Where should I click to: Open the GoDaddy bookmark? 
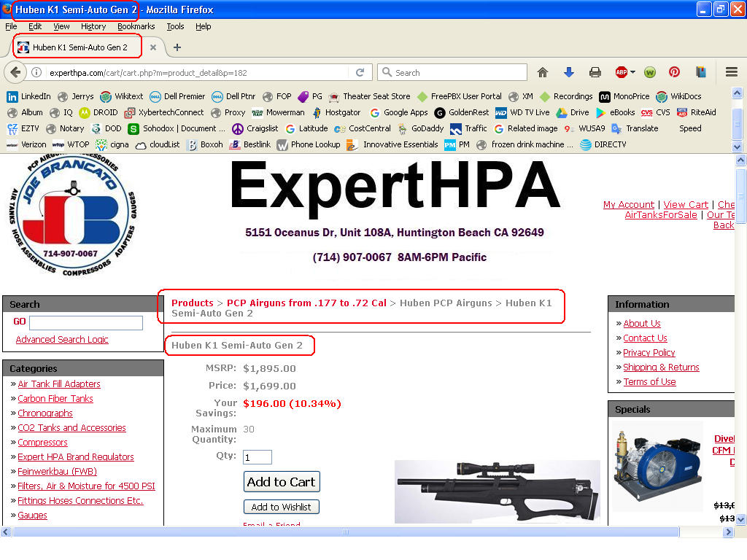point(421,128)
